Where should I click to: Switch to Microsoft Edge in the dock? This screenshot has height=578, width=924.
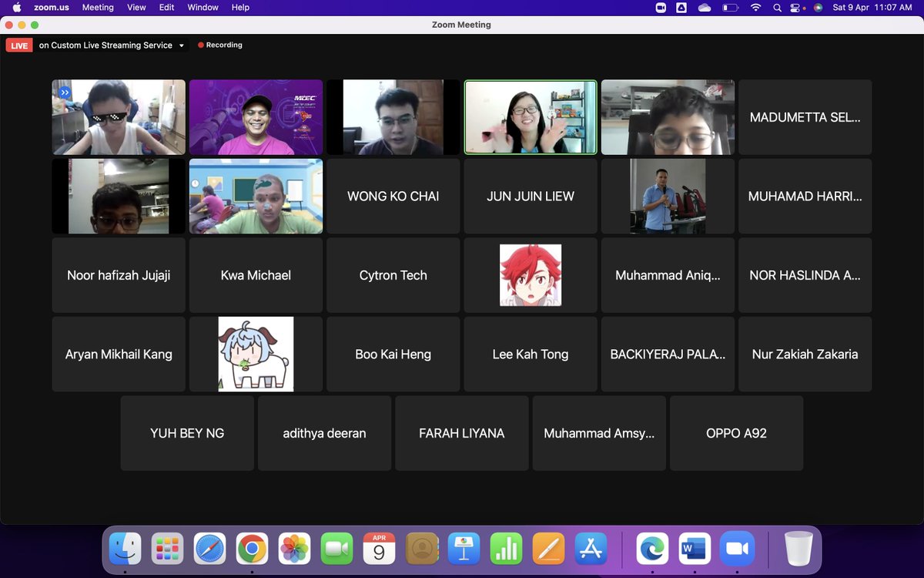[652, 549]
